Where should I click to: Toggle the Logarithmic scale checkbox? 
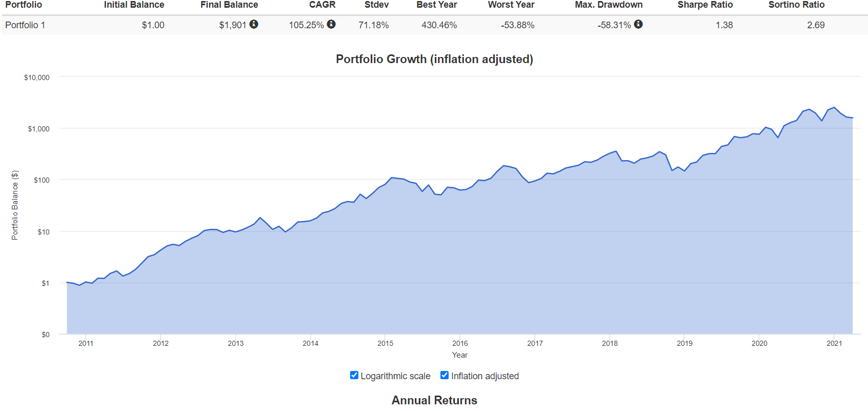click(x=354, y=375)
